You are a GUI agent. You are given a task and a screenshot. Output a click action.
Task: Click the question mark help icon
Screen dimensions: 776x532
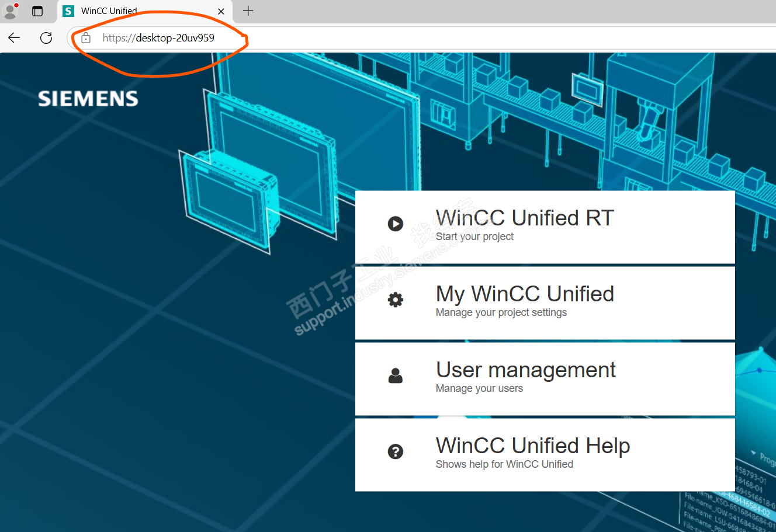(396, 451)
